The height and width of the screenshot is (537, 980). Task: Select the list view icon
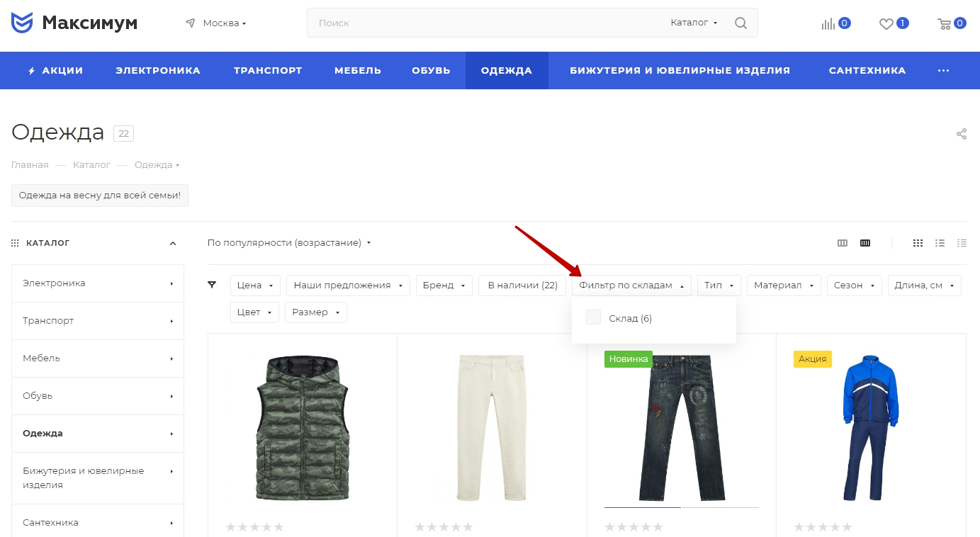pos(940,243)
